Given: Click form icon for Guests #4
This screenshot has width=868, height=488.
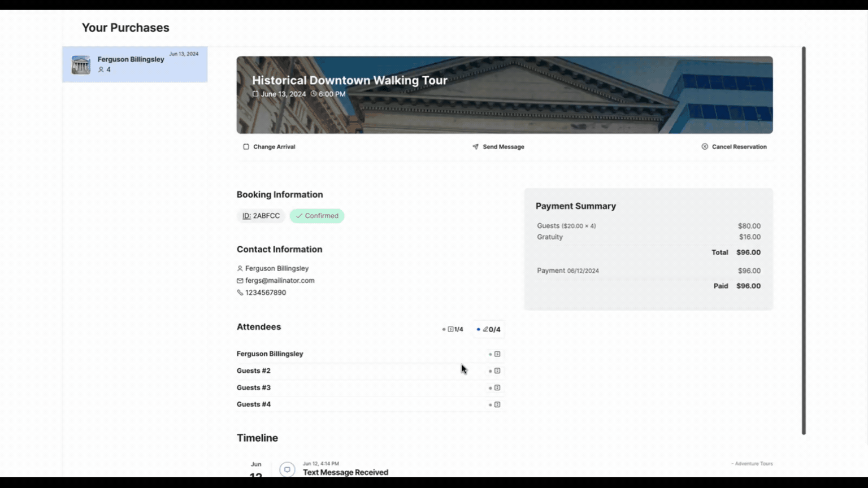Looking at the screenshot, I should tap(497, 404).
